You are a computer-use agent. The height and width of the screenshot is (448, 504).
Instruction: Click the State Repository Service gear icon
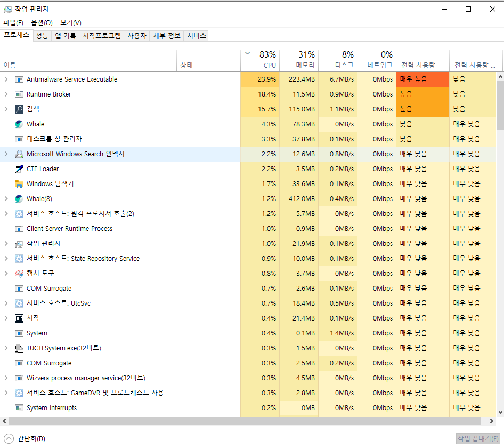pos(19,259)
